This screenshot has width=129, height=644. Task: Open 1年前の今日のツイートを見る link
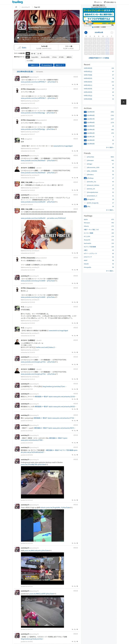99,58
